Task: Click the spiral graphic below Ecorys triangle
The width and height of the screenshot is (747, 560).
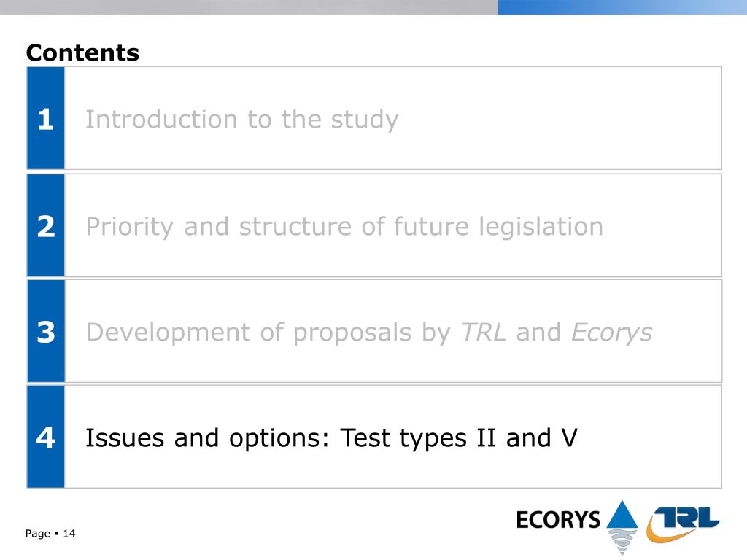Action: tap(623, 542)
